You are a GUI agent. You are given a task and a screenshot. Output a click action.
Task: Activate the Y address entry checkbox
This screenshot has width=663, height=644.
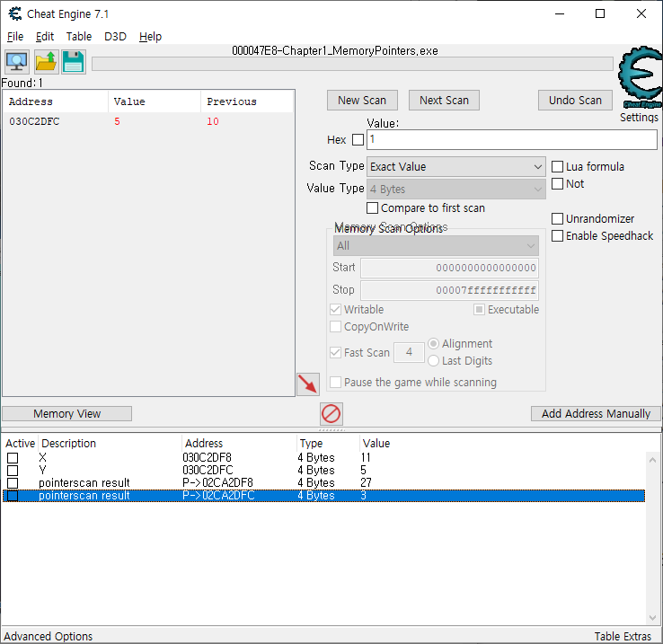(x=13, y=471)
